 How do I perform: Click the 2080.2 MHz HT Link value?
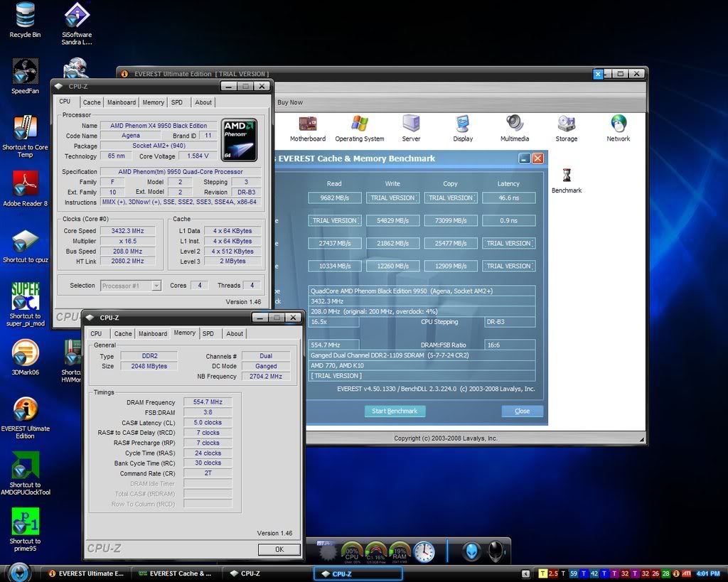(128, 262)
